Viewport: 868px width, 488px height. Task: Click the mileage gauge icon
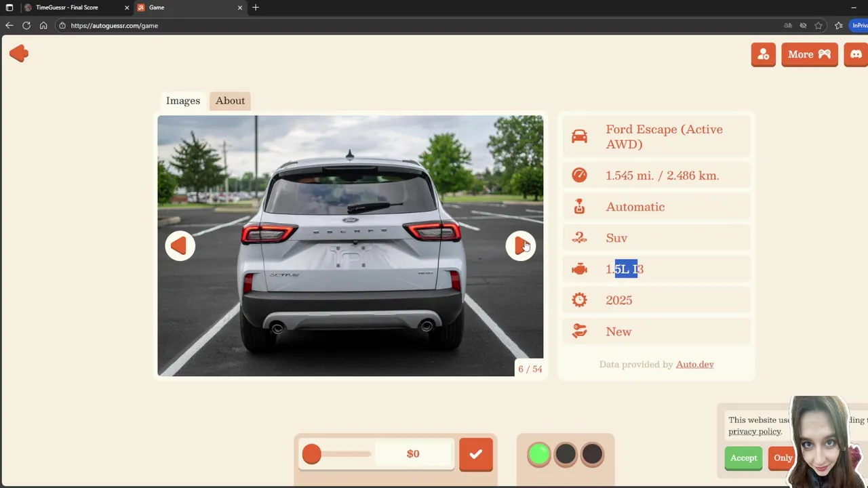(x=579, y=176)
